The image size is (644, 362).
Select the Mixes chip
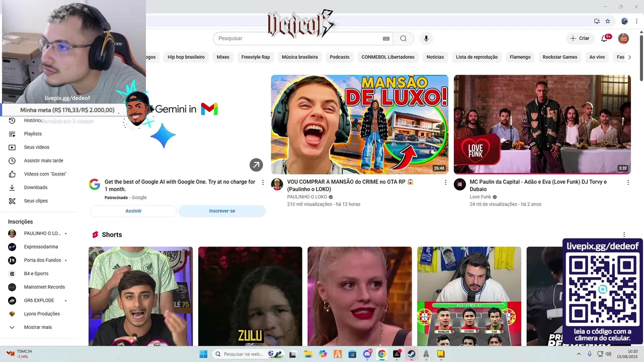coord(223,57)
